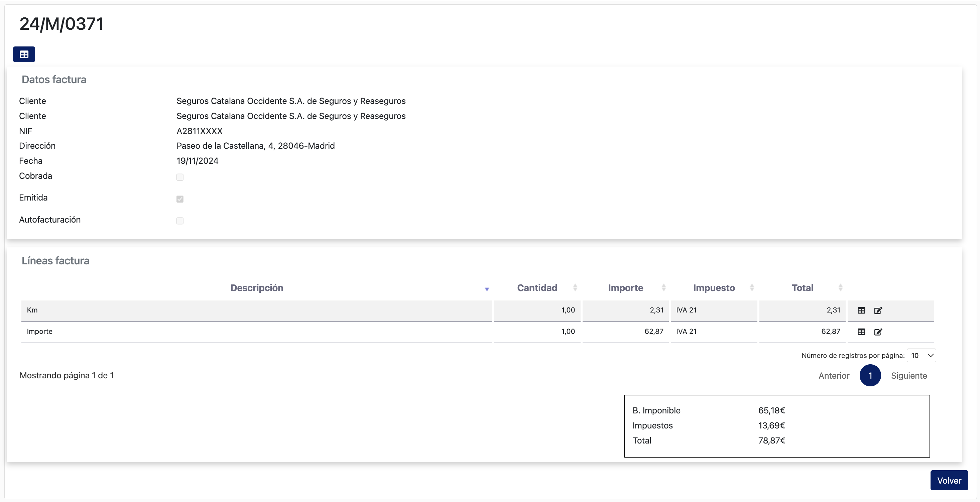980x502 pixels.
Task: Go to Anterior page
Action: point(834,375)
